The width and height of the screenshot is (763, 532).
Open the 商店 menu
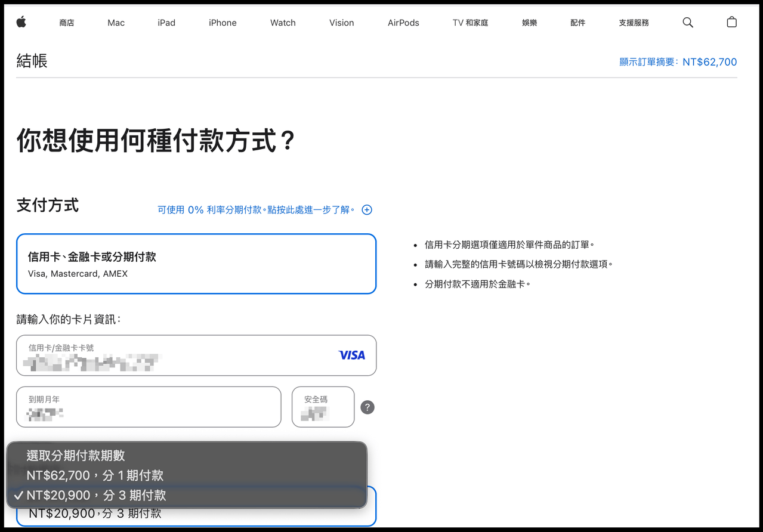[x=67, y=23]
